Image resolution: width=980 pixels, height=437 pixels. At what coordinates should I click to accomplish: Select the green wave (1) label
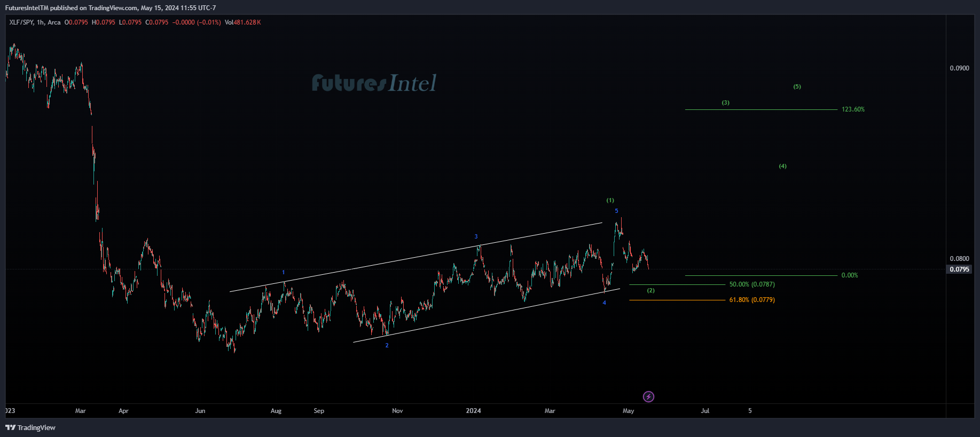click(610, 201)
